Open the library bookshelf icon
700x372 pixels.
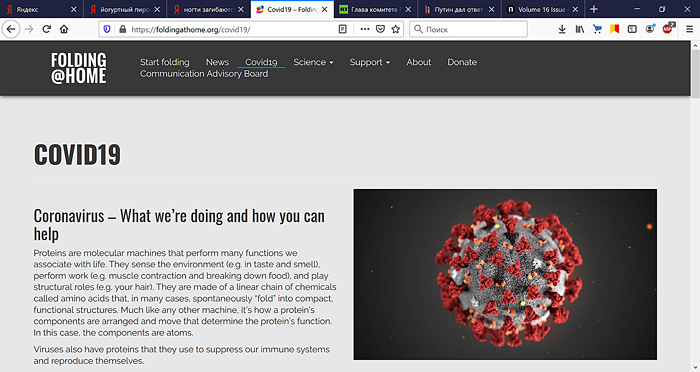click(579, 29)
